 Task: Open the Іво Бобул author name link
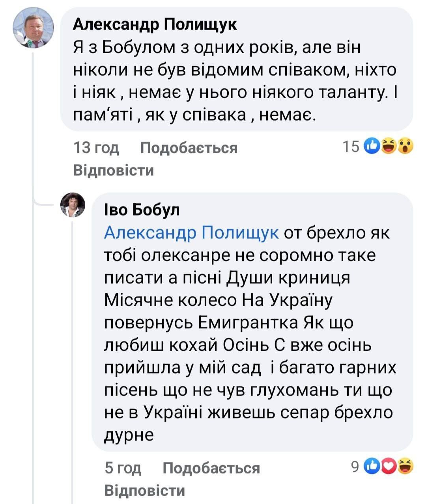pyautogui.click(x=142, y=210)
